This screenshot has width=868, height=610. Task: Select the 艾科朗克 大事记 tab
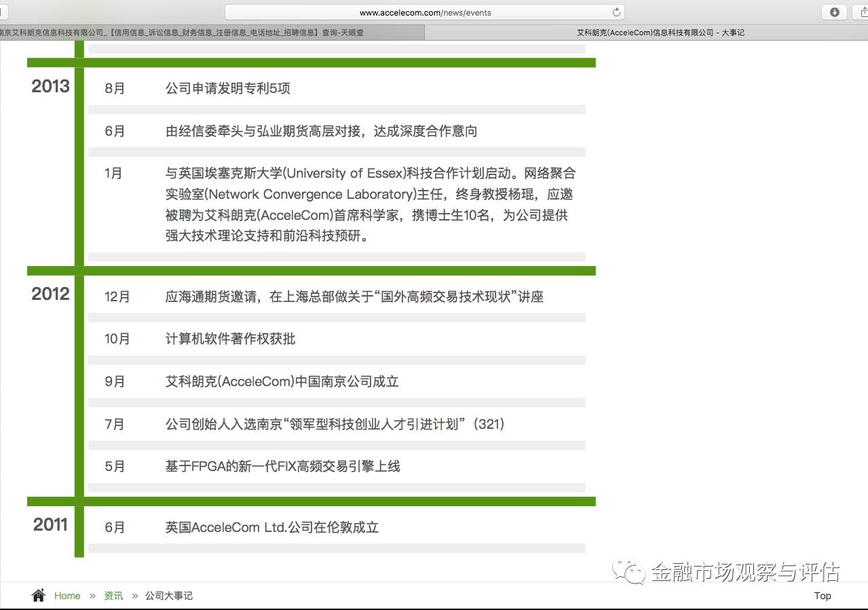[x=646, y=33]
